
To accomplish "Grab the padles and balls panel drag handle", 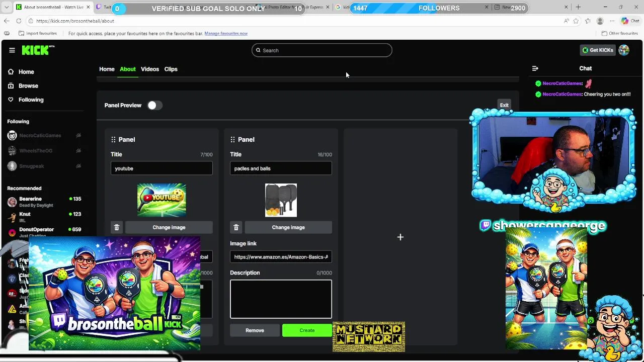I will [232, 140].
